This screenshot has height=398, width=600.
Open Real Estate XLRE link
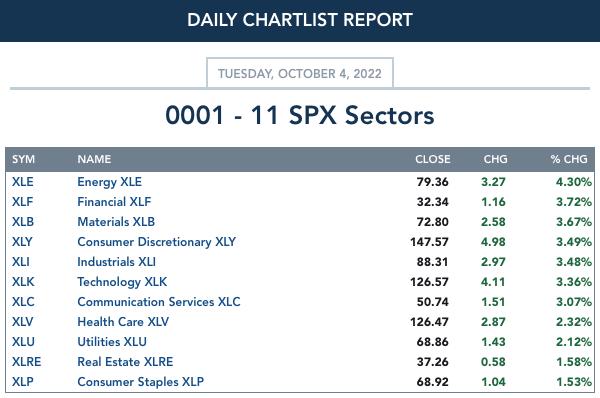point(125,362)
